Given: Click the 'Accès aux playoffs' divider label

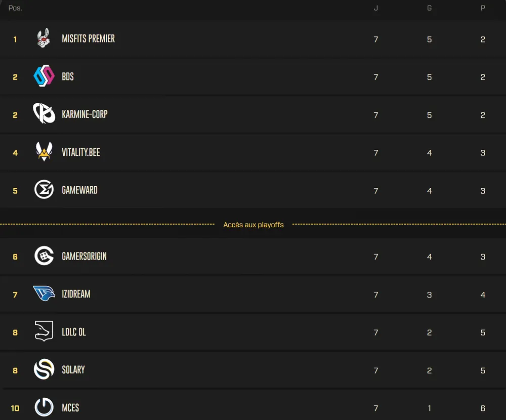Looking at the screenshot, I should (x=254, y=225).
